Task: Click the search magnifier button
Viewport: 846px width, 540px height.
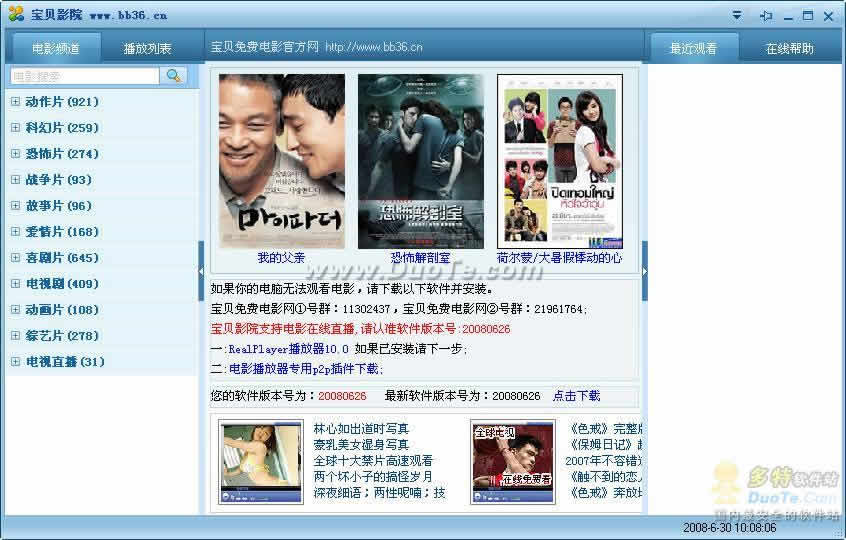Action: tap(174, 76)
